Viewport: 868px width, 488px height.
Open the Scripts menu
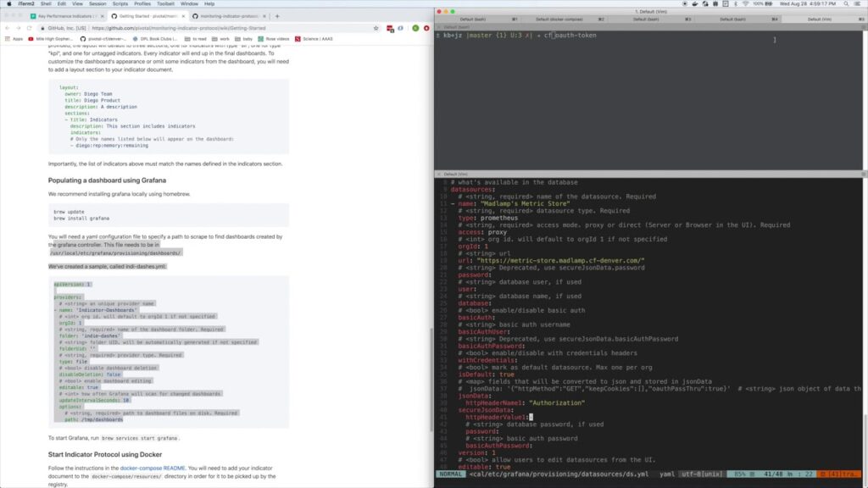click(x=120, y=3)
